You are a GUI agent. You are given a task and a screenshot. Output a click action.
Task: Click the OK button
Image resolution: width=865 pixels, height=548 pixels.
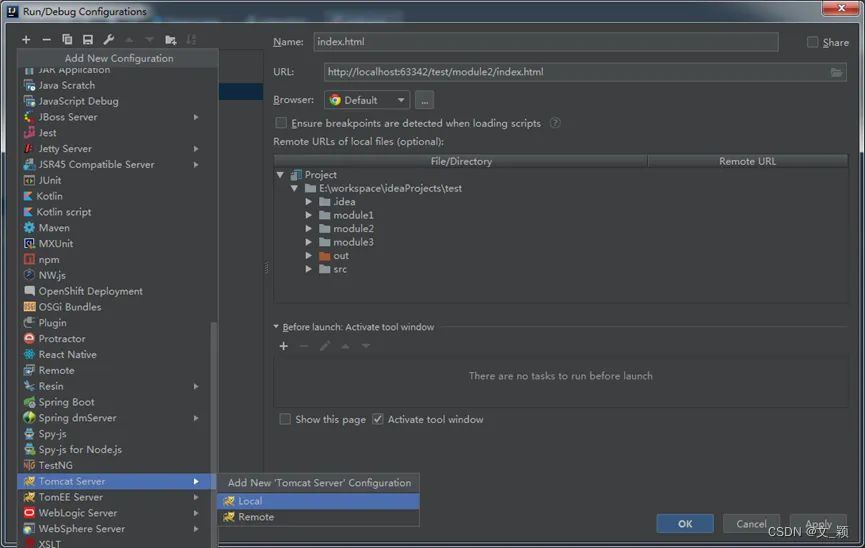(x=685, y=523)
